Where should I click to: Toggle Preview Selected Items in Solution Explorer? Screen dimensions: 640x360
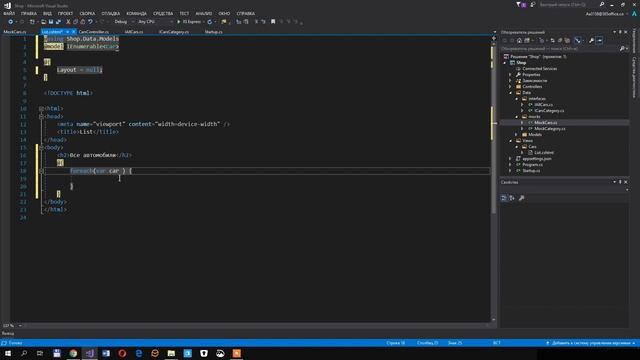600,40
